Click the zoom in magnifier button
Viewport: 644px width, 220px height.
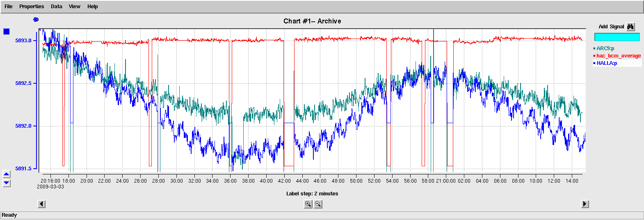308,204
